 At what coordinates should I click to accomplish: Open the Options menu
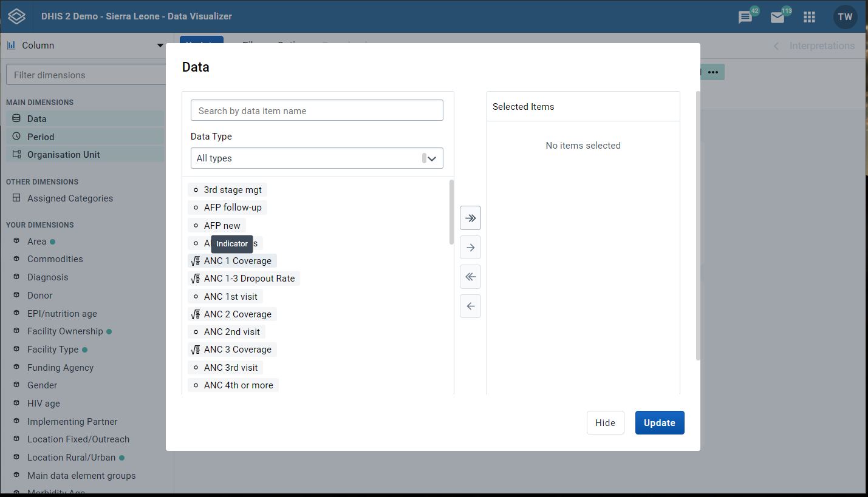click(292, 45)
